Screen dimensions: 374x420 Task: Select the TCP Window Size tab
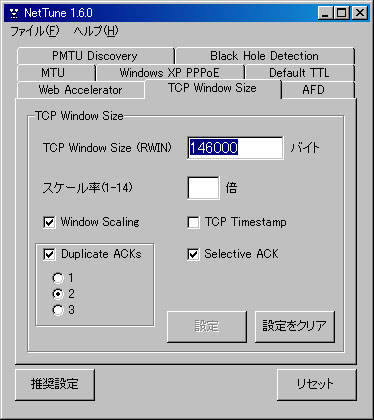(213, 89)
